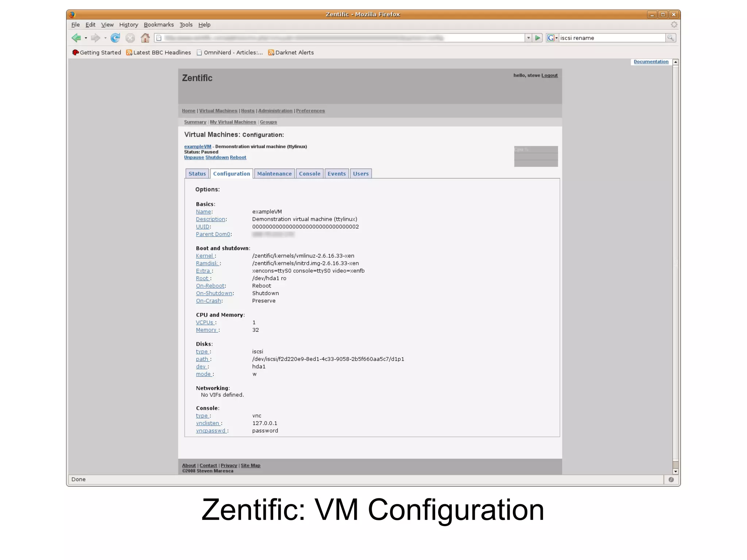The height and width of the screenshot is (560, 747).
Task: Click the Parent Dom0 link
Action: coord(213,234)
